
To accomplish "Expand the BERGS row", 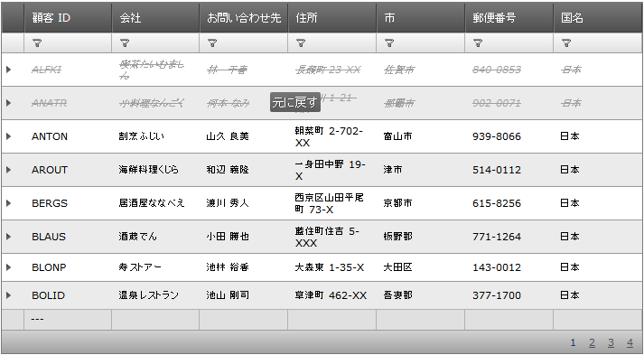I will pyautogui.click(x=9, y=203).
